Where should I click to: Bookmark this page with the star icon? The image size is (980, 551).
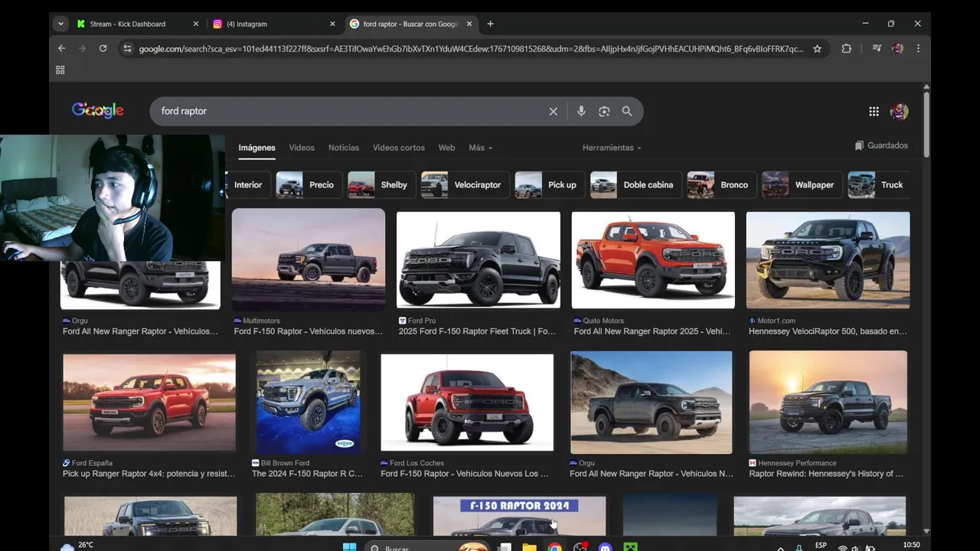(817, 49)
